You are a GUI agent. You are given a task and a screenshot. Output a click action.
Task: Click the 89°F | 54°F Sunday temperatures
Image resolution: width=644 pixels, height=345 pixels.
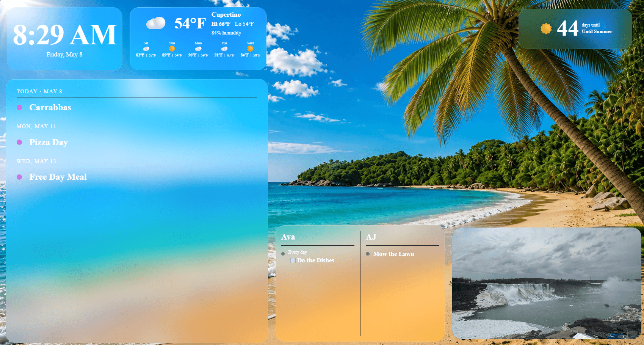(x=172, y=55)
